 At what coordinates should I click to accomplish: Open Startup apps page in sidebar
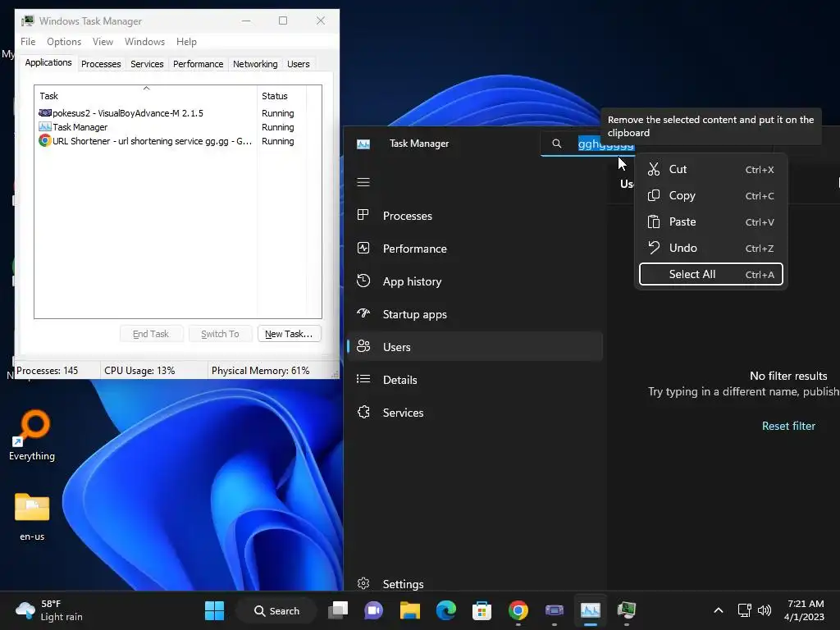coord(475,314)
